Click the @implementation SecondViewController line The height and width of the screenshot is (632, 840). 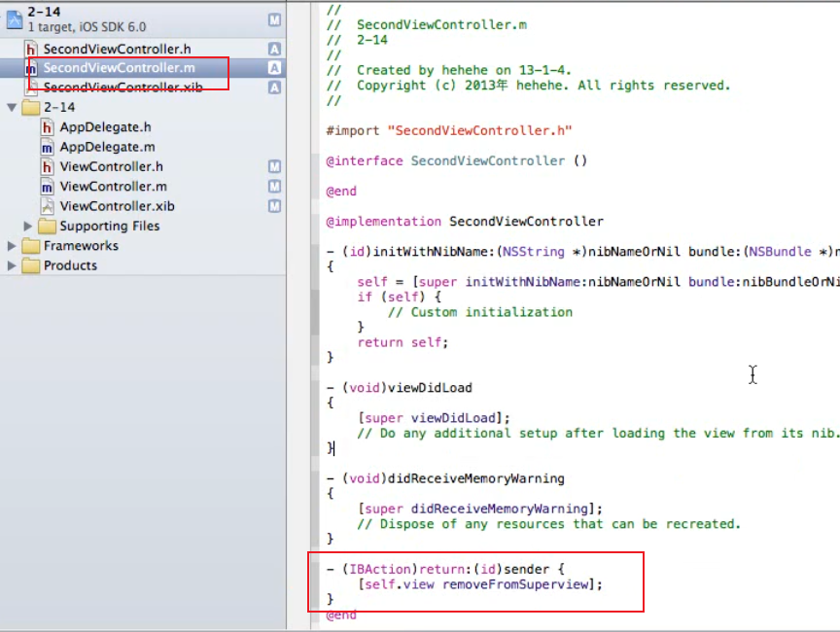(465, 222)
